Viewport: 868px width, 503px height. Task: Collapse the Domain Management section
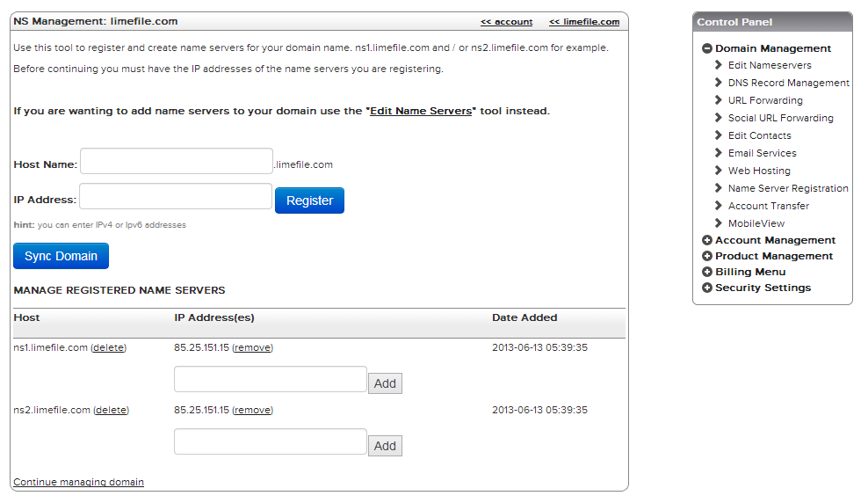707,48
